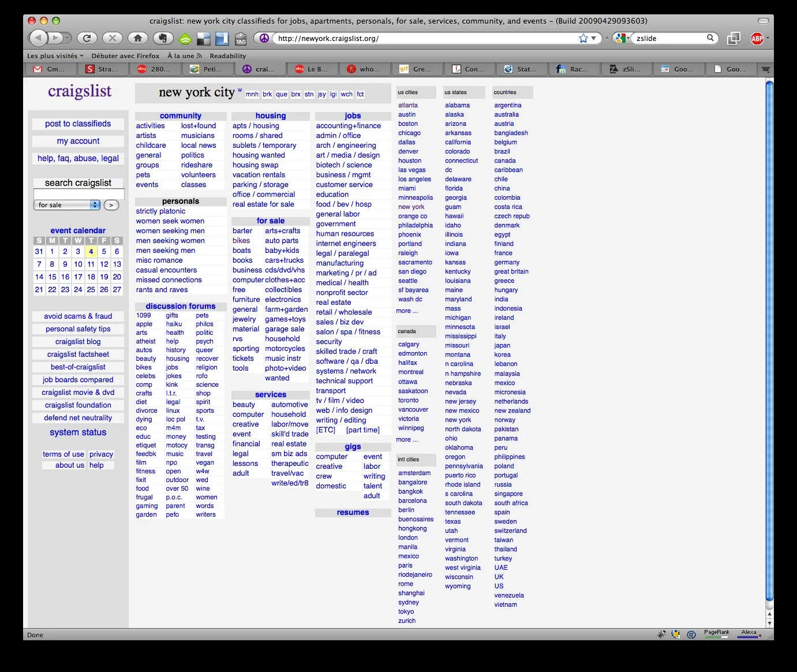797x672 pixels.
Task: Open the Adblock Plus dropdown arrow
Action: 768,38
